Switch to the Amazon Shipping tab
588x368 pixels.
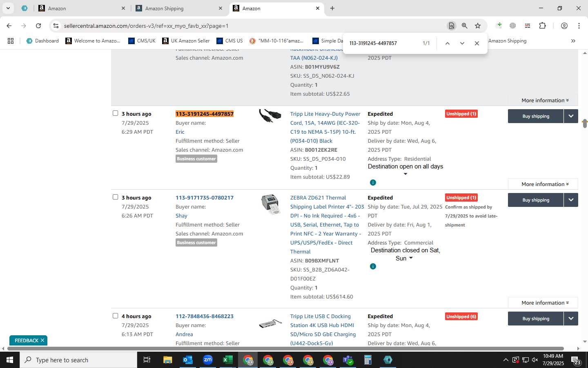[x=178, y=8]
